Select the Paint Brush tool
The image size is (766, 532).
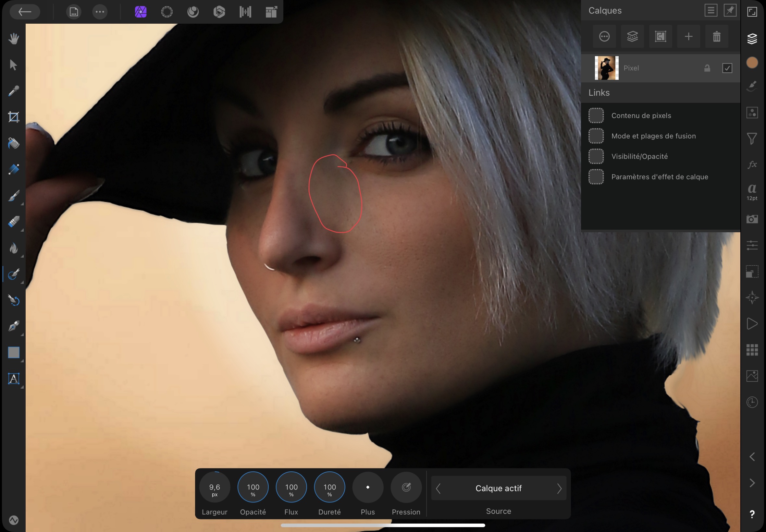(x=13, y=196)
